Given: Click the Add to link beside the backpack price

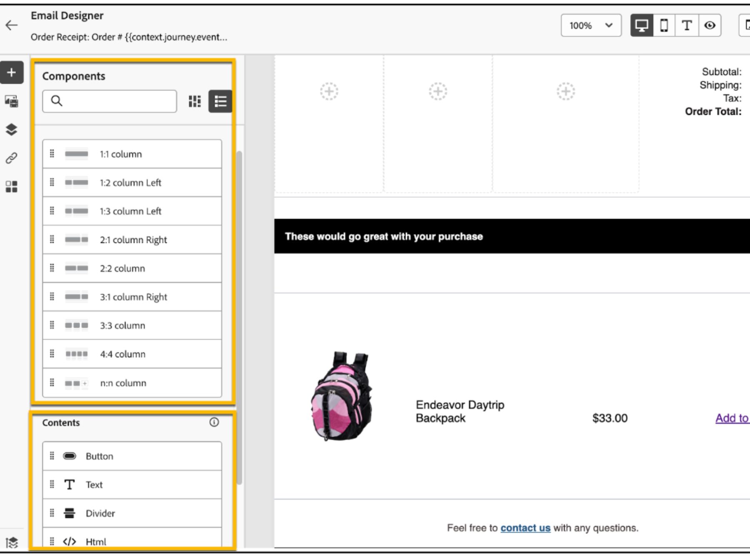Looking at the screenshot, I should 732,418.
